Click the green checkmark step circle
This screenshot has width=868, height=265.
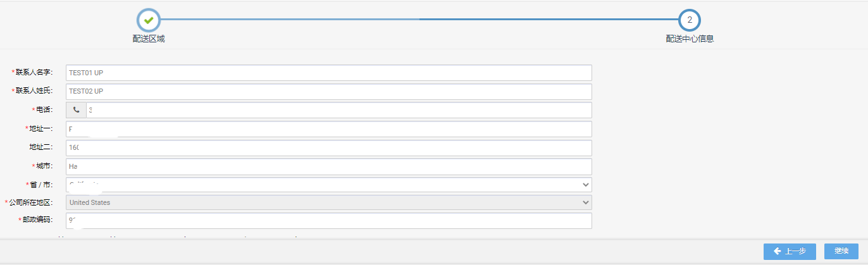pos(149,20)
